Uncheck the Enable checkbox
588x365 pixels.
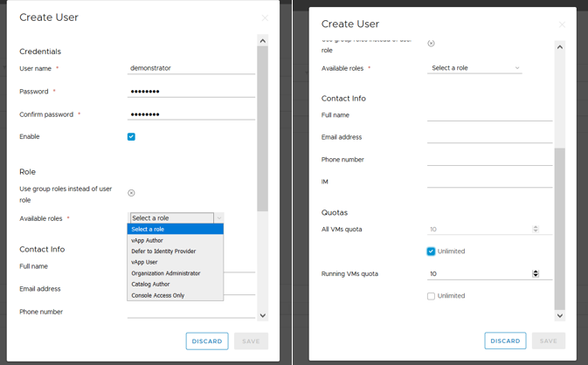click(x=131, y=137)
